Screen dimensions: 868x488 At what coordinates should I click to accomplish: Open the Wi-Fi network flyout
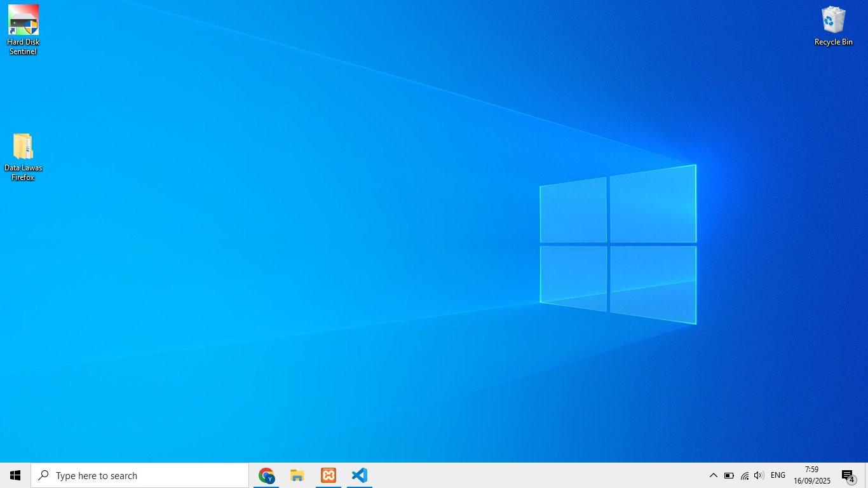[x=744, y=476]
